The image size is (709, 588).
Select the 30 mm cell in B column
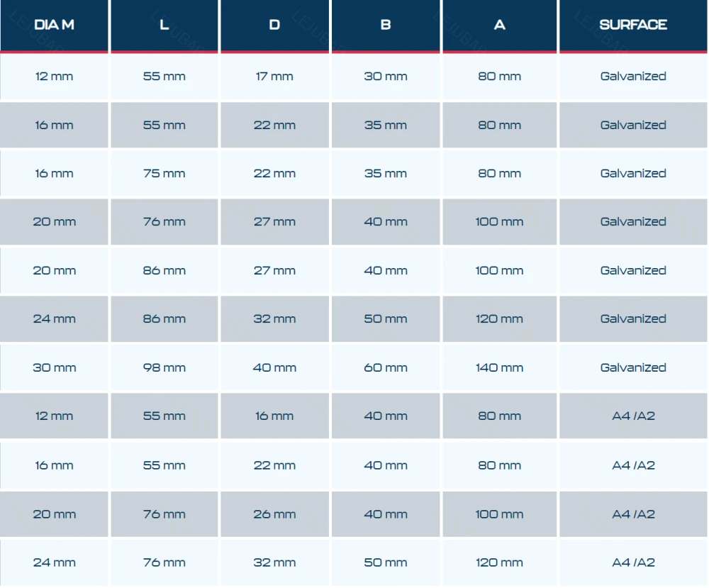pyautogui.click(x=386, y=77)
